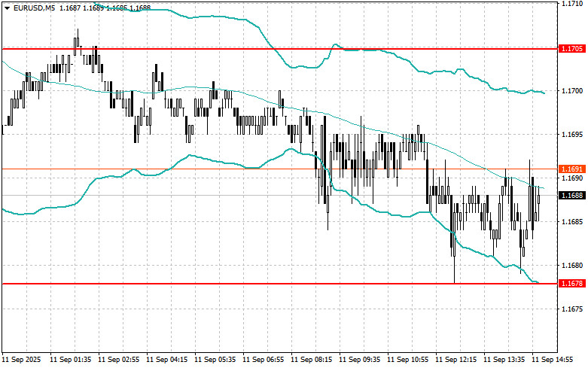Select the current price tag 1.1688
The image size is (588, 368).
click(572, 195)
